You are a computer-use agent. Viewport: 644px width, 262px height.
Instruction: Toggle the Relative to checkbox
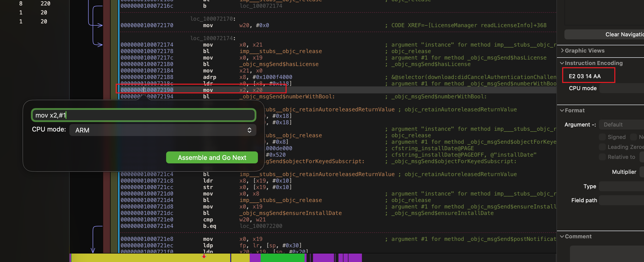602,157
